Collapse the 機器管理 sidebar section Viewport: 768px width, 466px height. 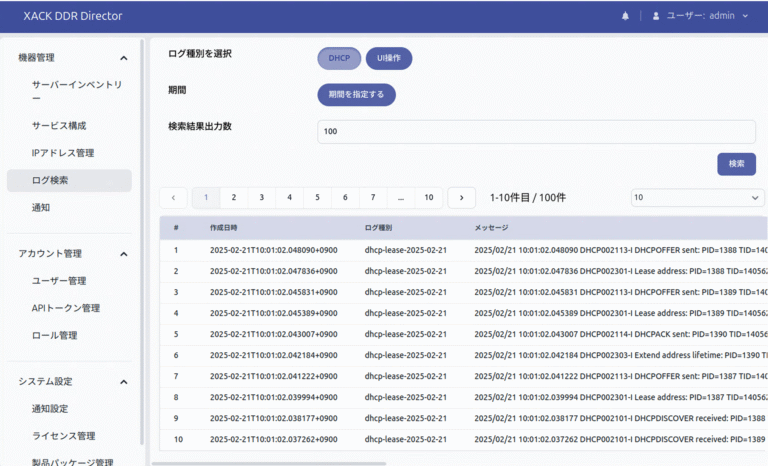124,58
